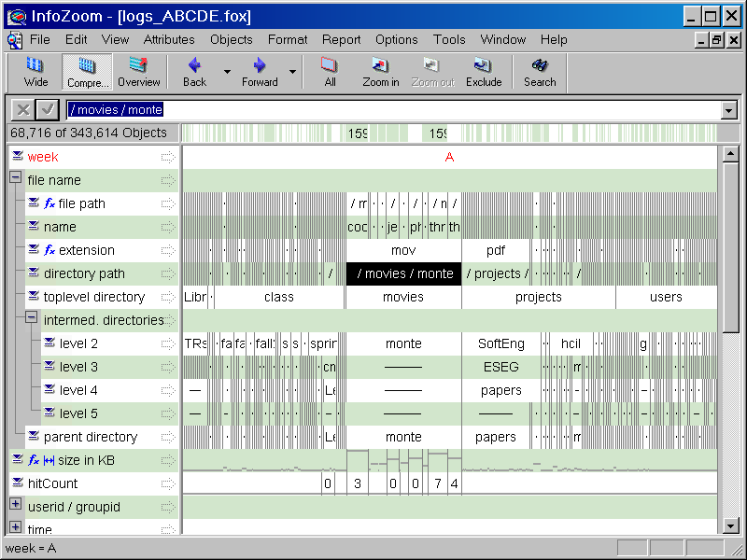Open the Help menu
This screenshot has height=560, width=747.
(x=554, y=40)
